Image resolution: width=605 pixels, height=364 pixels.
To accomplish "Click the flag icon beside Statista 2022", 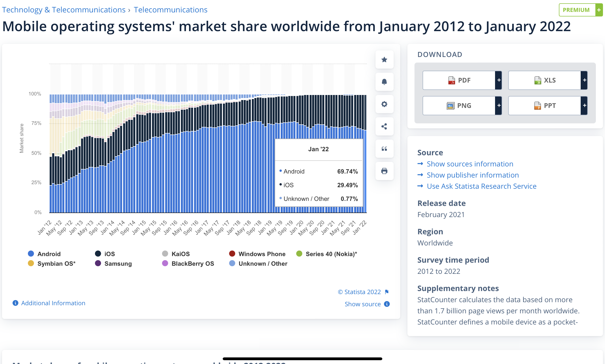I will (x=387, y=292).
